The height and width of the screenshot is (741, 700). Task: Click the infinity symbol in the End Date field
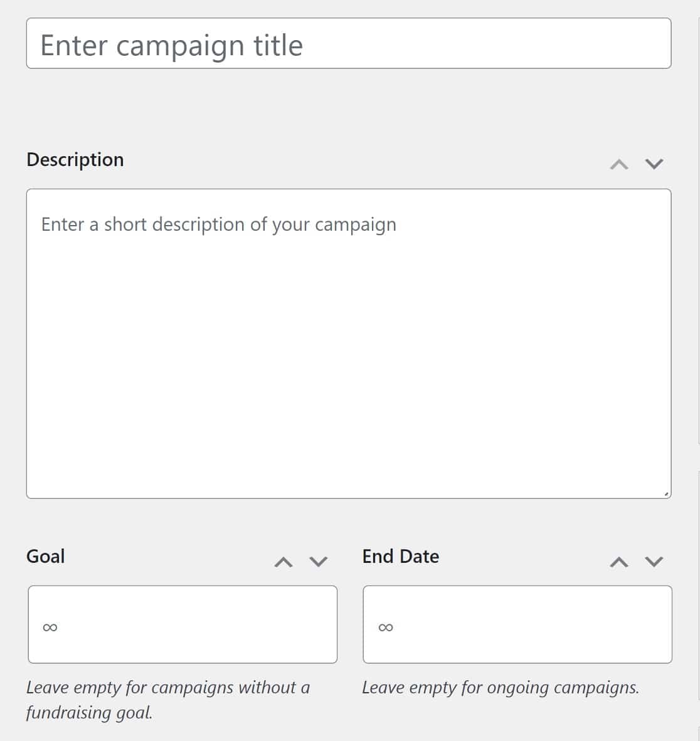pyautogui.click(x=386, y=628)
